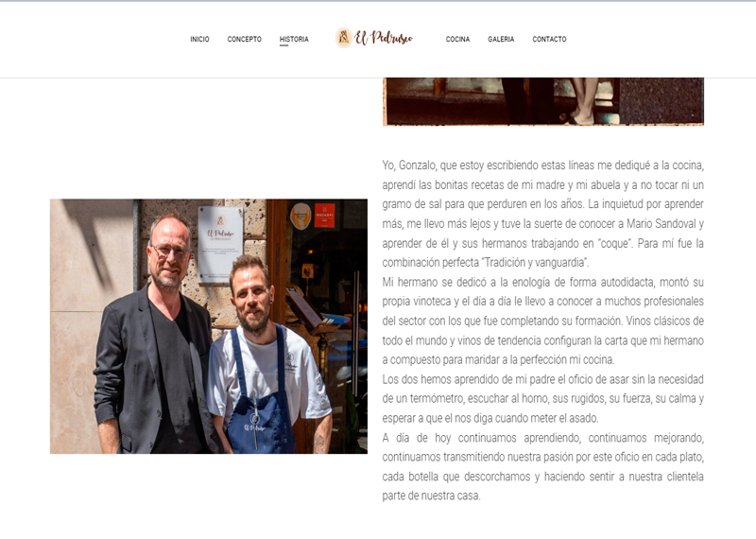Click the red Macarfi sticker in the photo
Screen dimensions: 756x539
click(324, 216)
